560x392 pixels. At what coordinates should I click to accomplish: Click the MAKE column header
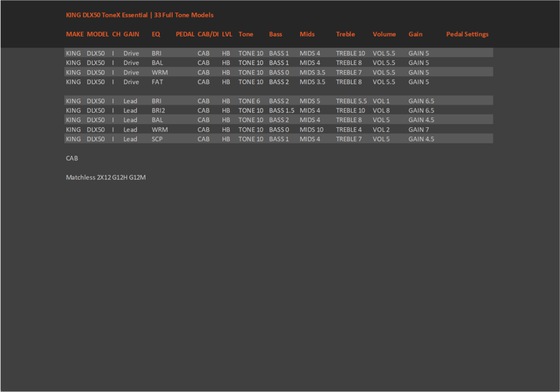pyautogui.click(x=74, y=34)
